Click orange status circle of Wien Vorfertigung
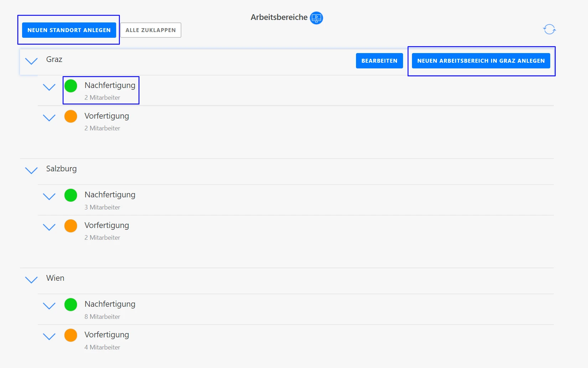 point(71,335)
